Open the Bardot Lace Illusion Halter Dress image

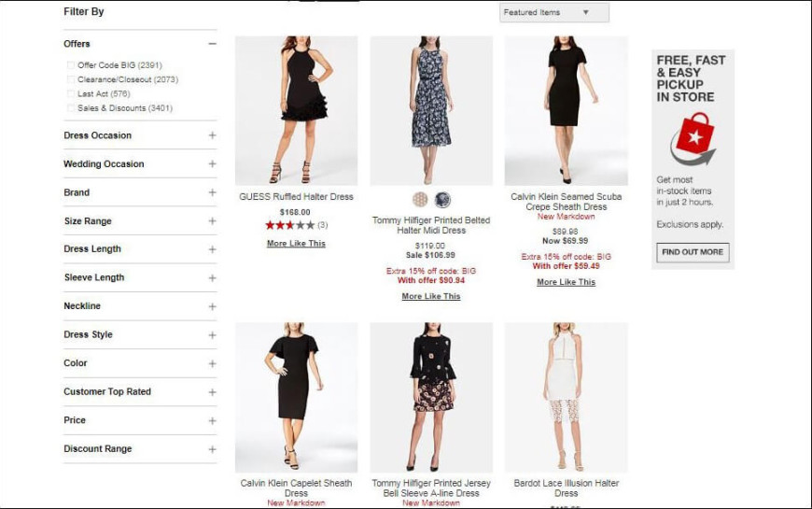pyautogui.click(x=566, y=397)
